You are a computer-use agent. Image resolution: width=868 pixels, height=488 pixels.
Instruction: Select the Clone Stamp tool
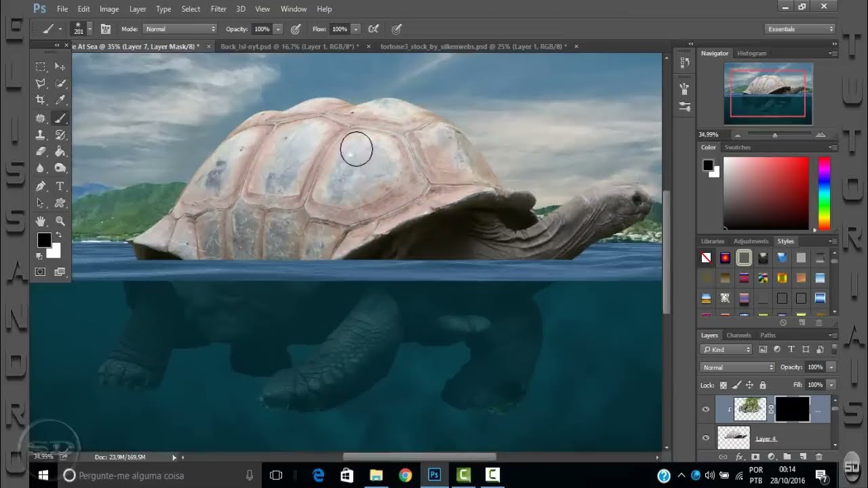[41, 135]
